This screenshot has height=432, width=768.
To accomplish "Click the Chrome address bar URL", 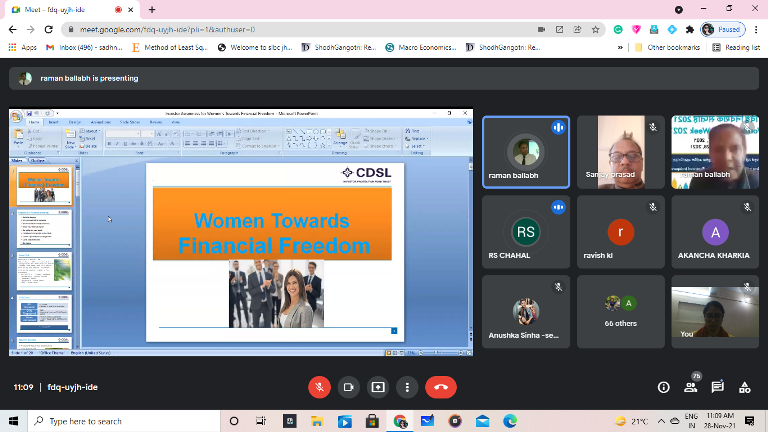I will tap(168, 29).
